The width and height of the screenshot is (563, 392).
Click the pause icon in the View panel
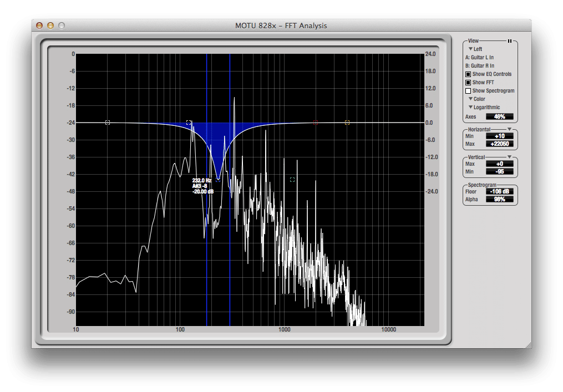[510, 41]
